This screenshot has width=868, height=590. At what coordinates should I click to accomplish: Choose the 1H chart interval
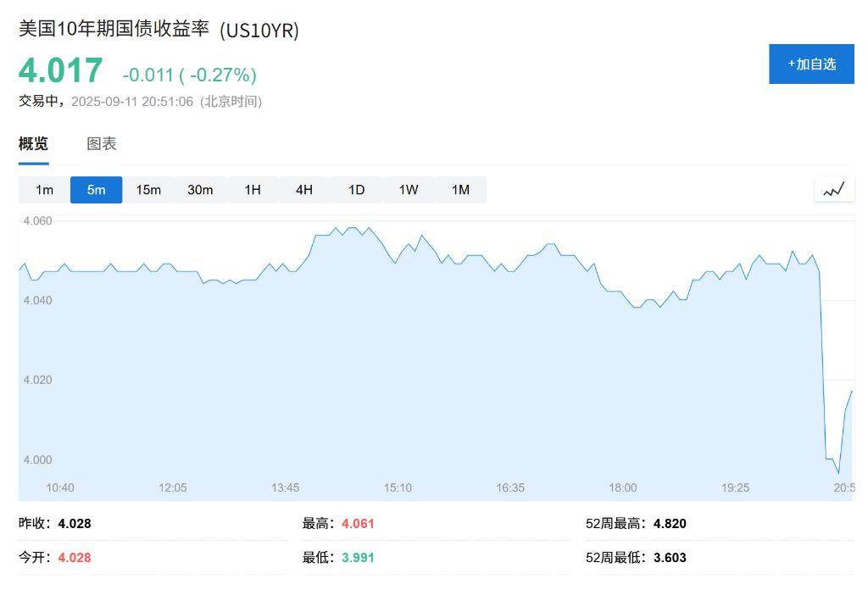click(253, 190)
